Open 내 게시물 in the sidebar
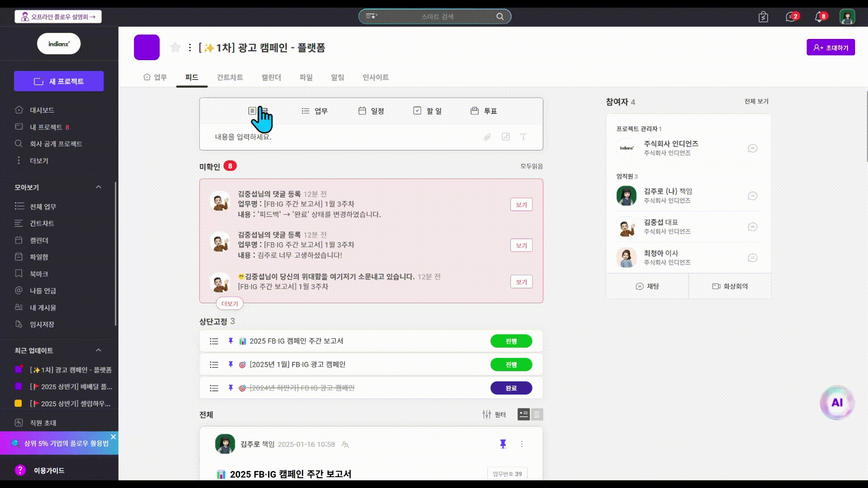The height and width of the screenshot is (488, 868). click(43, 308)
